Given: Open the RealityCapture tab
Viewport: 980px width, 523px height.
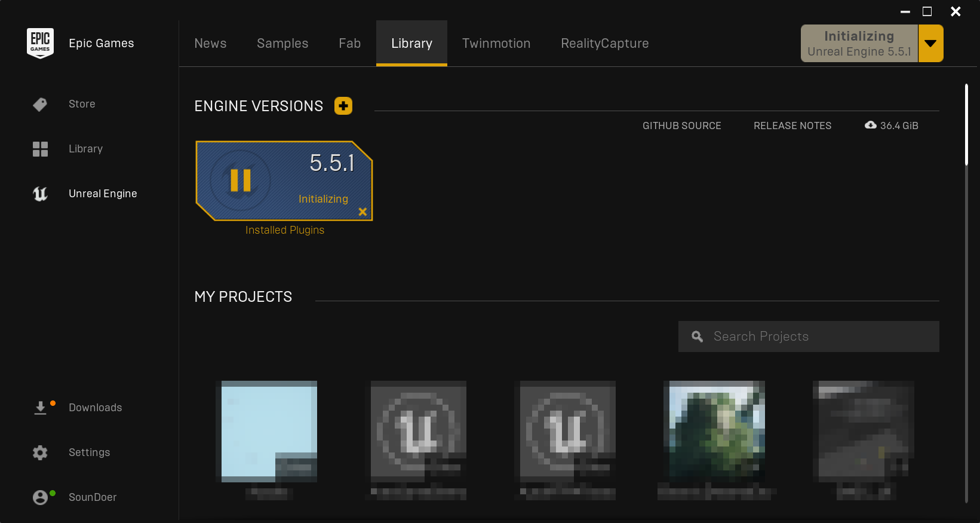Looking at the screenshot, I should click(604, 44).
